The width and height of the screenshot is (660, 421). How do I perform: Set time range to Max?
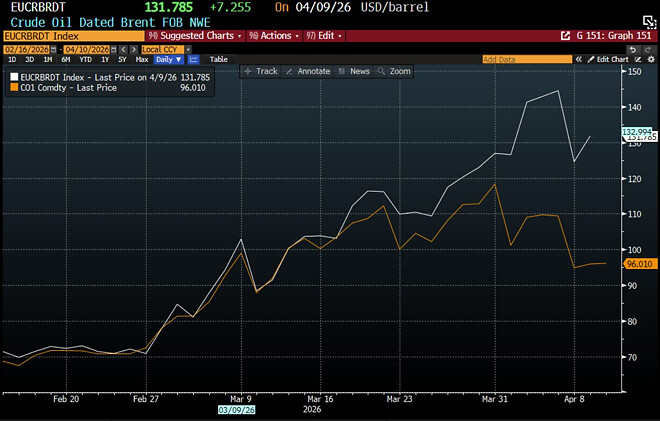click(x=141, y=60)
